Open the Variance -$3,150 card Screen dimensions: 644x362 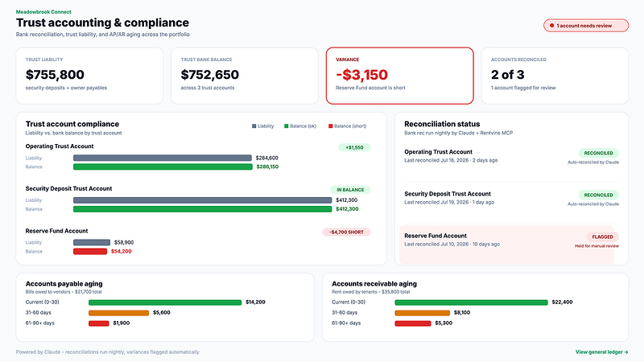(x=399, y=76)
